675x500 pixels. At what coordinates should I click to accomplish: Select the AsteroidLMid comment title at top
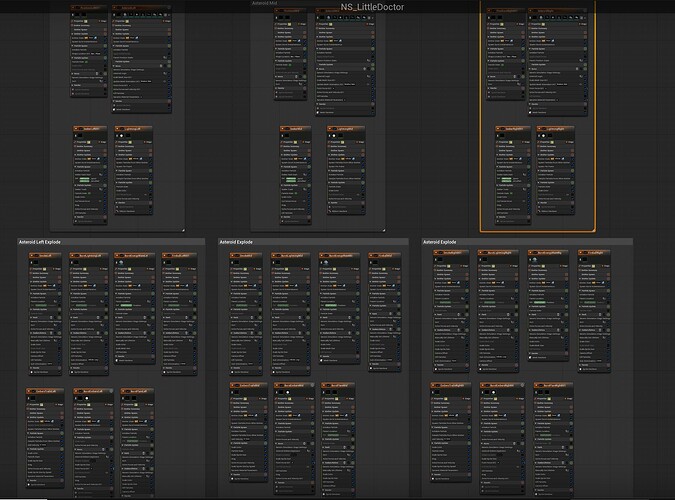pyautogui.click(x=265, y=4)
